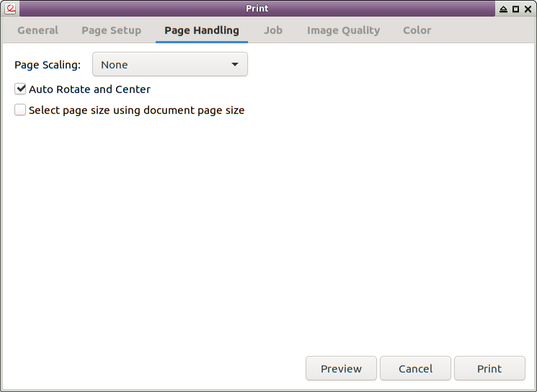Click the application icon in the title bar
Viewport: 537px width, 392px height.
(10, 9)
